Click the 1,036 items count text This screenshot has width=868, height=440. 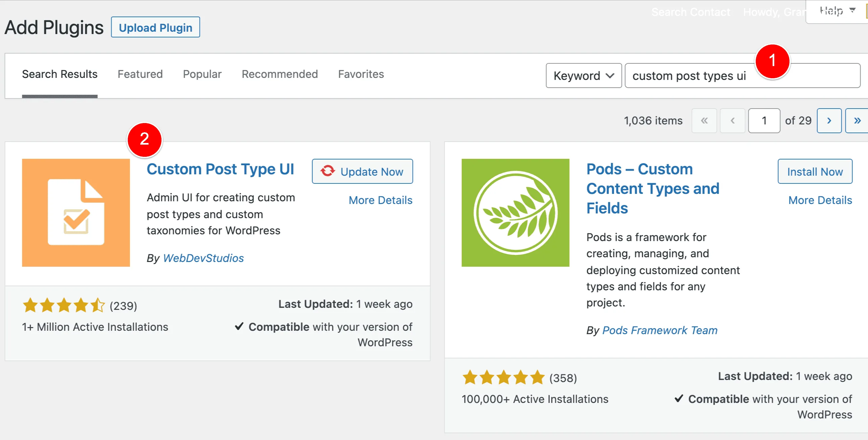(x=653, y=121)
